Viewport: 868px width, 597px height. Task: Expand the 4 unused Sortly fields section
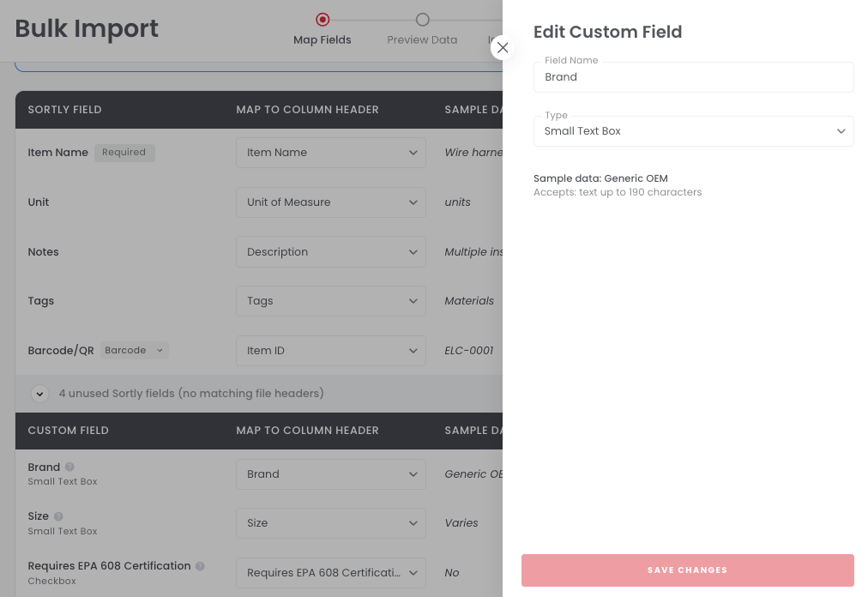tap(39, 394)
